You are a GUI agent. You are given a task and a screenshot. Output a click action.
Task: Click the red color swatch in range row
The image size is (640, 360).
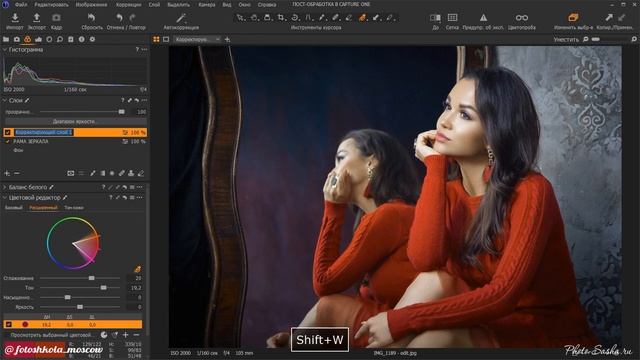(x=25, y=324)
